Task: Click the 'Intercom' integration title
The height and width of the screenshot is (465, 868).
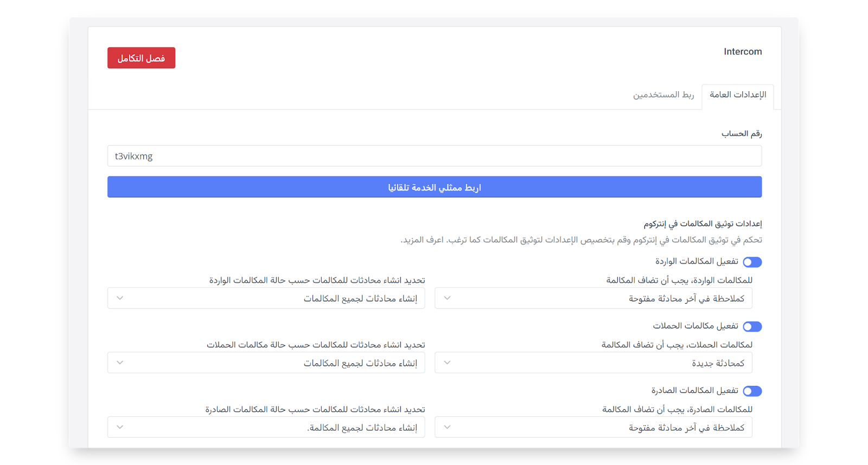Action: [743, 52]
